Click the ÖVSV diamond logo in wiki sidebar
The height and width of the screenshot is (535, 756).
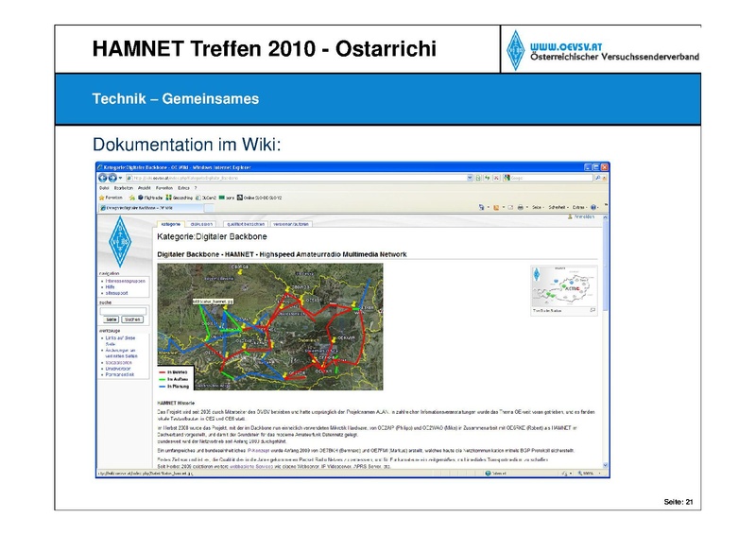click(x=120, y=242)
